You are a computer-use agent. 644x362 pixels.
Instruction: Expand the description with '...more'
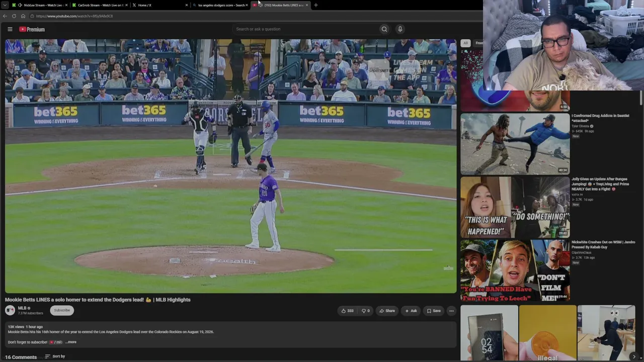(71, 342)
